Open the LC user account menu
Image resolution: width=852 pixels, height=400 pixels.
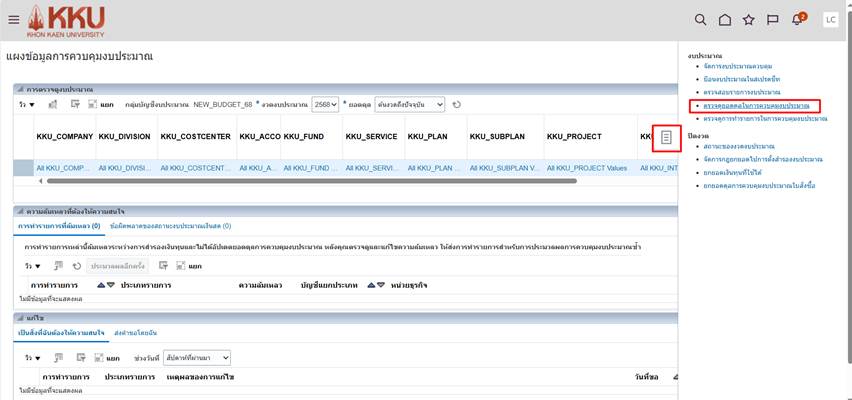[x=830, y=20]
